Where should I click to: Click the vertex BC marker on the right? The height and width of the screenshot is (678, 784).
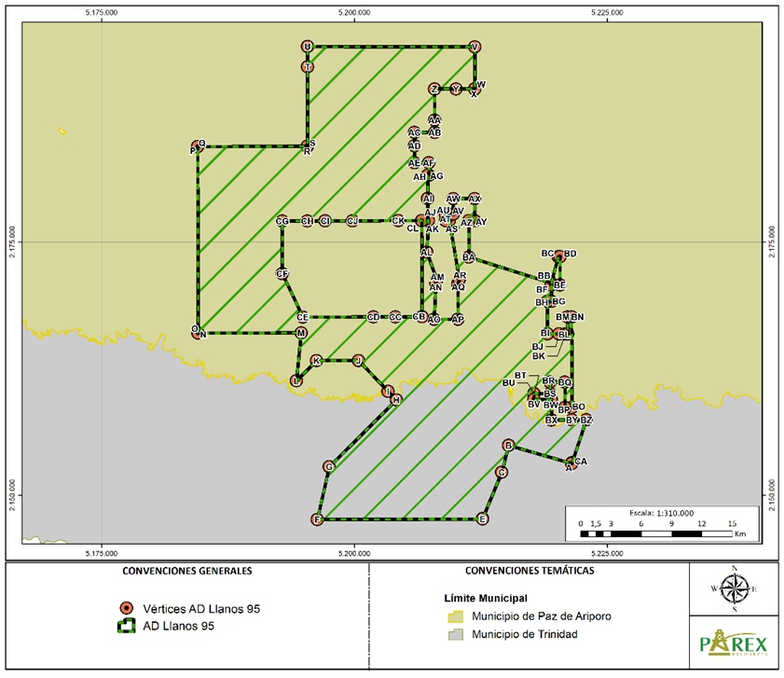[560, 253]
